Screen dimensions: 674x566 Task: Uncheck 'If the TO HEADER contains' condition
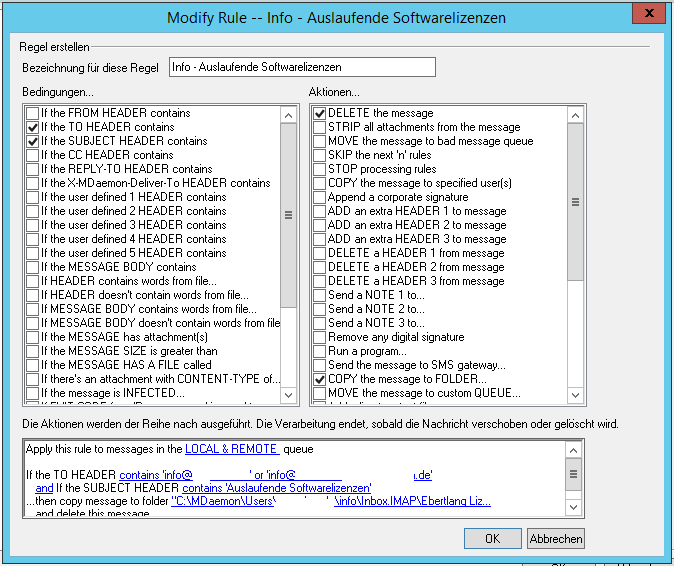(33, 127)
